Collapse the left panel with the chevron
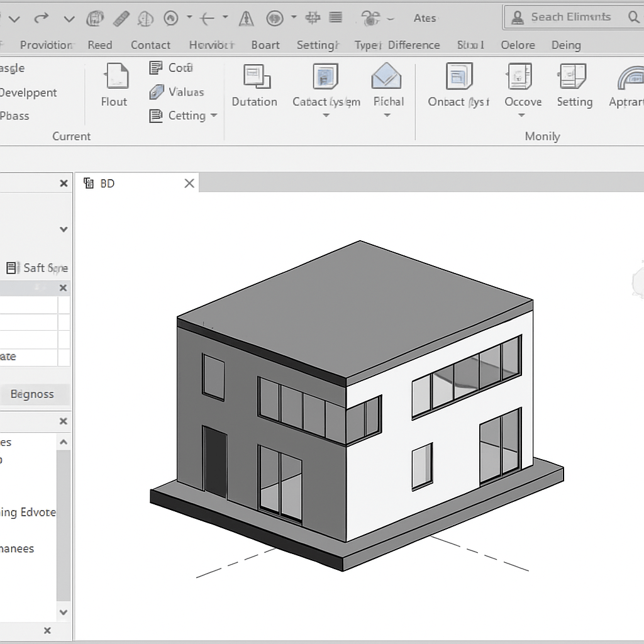The width and height of the screenshot is (644, 644). [63, 229]
